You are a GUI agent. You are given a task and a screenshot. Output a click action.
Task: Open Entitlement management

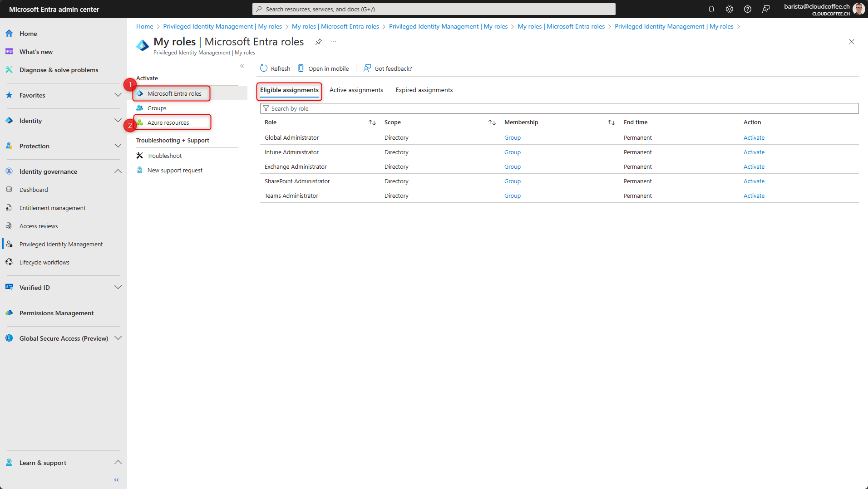[52, 208]
